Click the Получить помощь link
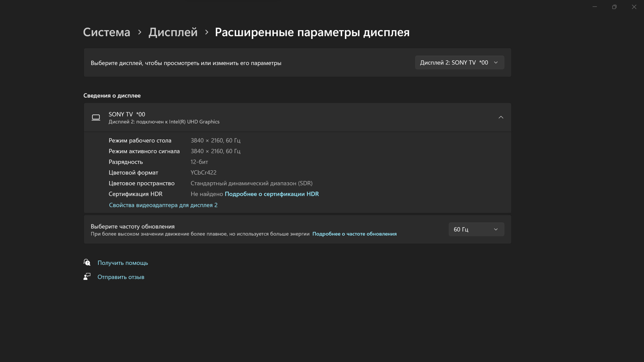Image resolution: width=644 pixels, height=362 pixels. [x=123, y=263]
